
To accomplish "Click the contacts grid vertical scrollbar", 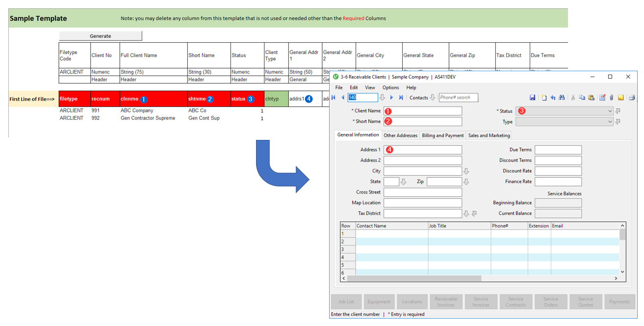I will (622, 250).
